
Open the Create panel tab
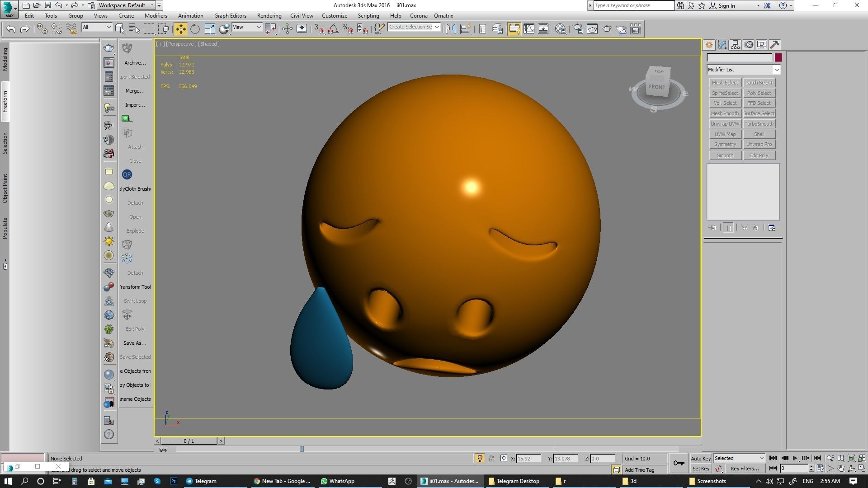click(x=709, y=45)
